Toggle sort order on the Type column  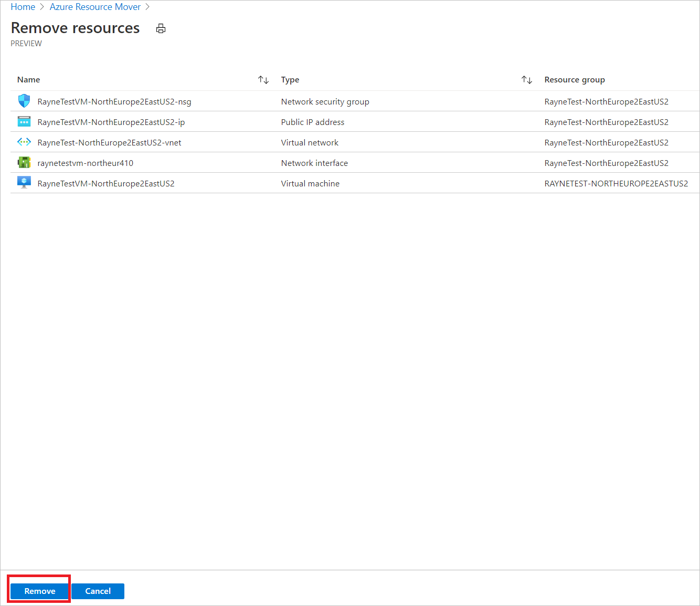pyautogui.click(x=527, y=79)
